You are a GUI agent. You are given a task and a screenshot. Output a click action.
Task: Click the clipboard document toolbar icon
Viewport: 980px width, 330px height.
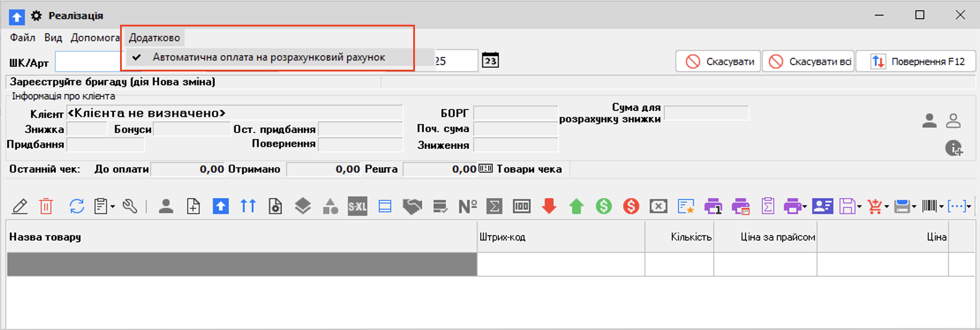(x=101, y=206)
